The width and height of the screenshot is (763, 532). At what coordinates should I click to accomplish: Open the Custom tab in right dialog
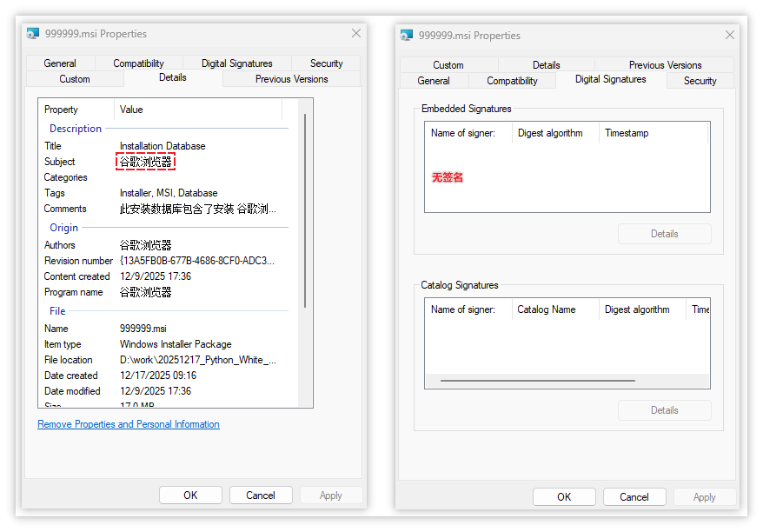(x=448, y=64)
